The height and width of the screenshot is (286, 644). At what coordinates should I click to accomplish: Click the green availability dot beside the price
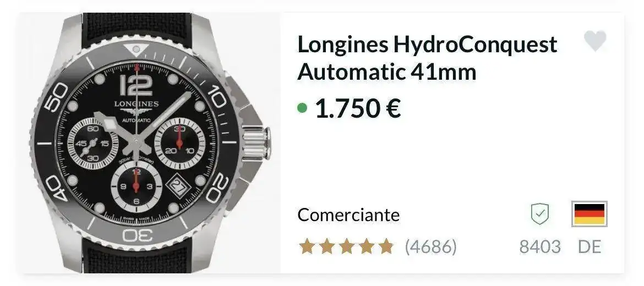click(x=302, y=108)
